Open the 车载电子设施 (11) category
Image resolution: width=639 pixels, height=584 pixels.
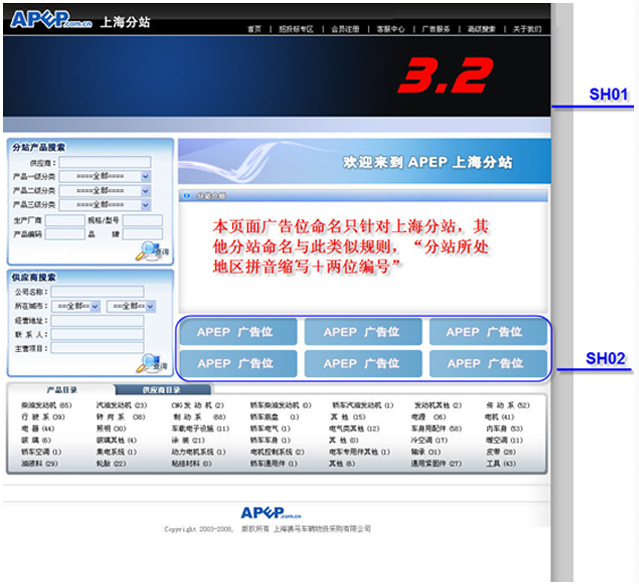(x=200, y=429)
